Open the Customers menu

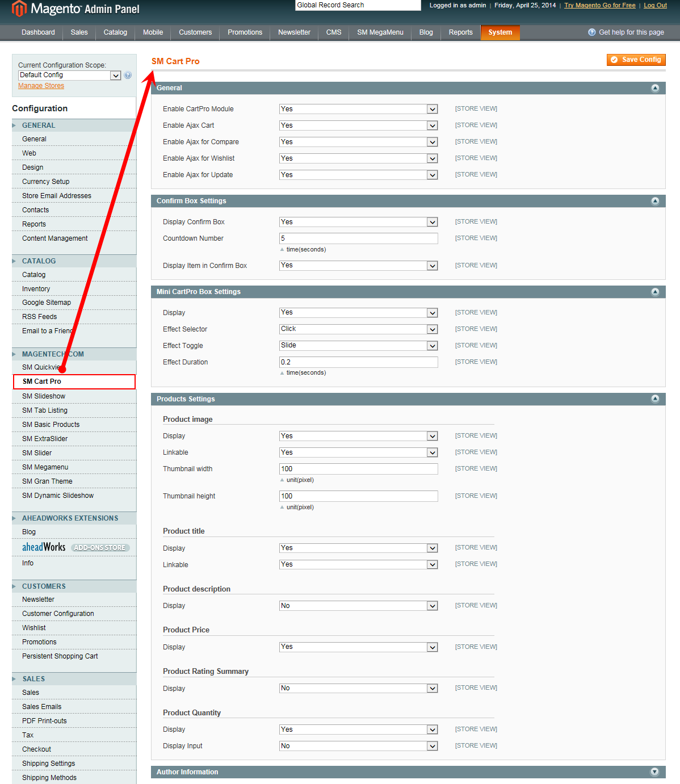point(195,32)
